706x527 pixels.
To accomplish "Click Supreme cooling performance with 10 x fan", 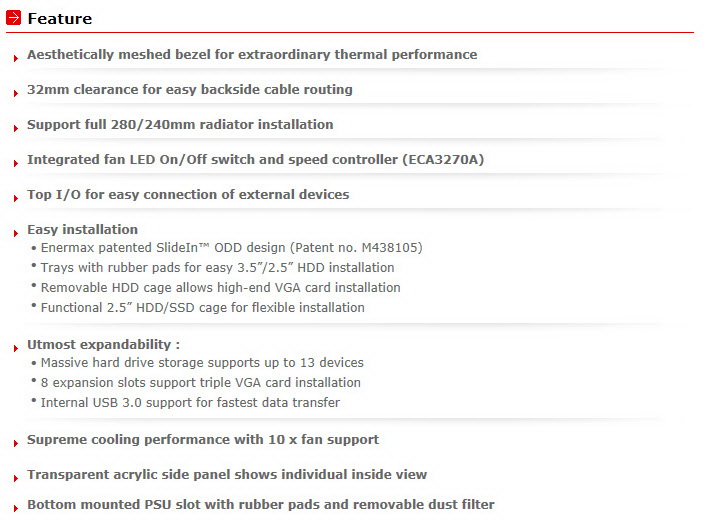I will [203, 440].
